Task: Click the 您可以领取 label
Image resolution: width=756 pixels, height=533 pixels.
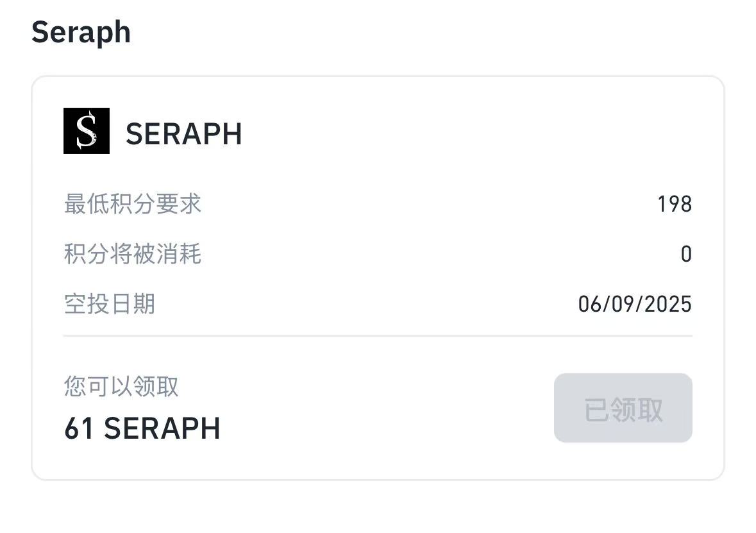Action: tap(121, 386)
